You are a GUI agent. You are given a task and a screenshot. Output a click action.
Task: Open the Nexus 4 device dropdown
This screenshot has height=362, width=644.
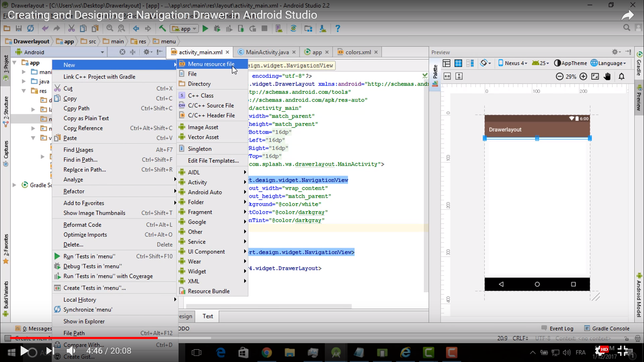point(513,63)
